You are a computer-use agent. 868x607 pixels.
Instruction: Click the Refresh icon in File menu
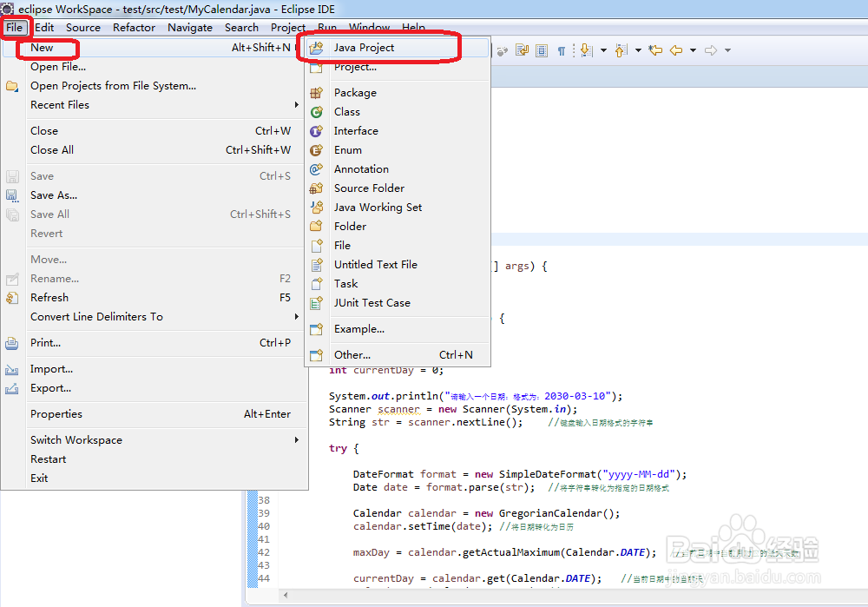[11, 298]
